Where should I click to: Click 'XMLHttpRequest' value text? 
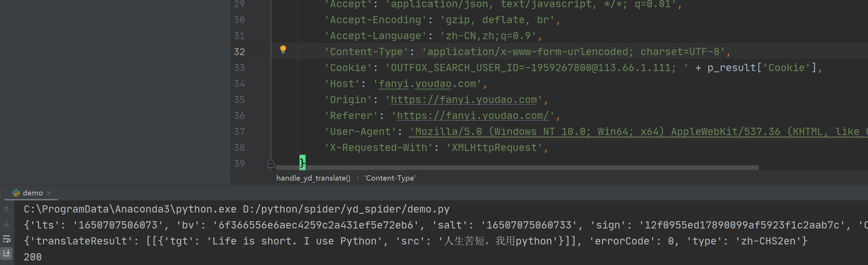click(x=494, y=148)
